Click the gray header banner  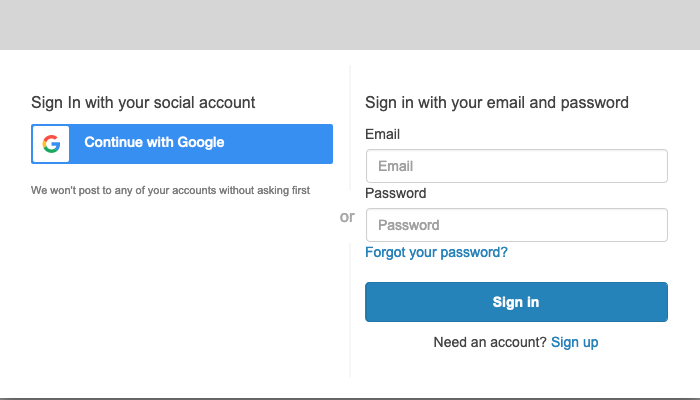(350, 25)
